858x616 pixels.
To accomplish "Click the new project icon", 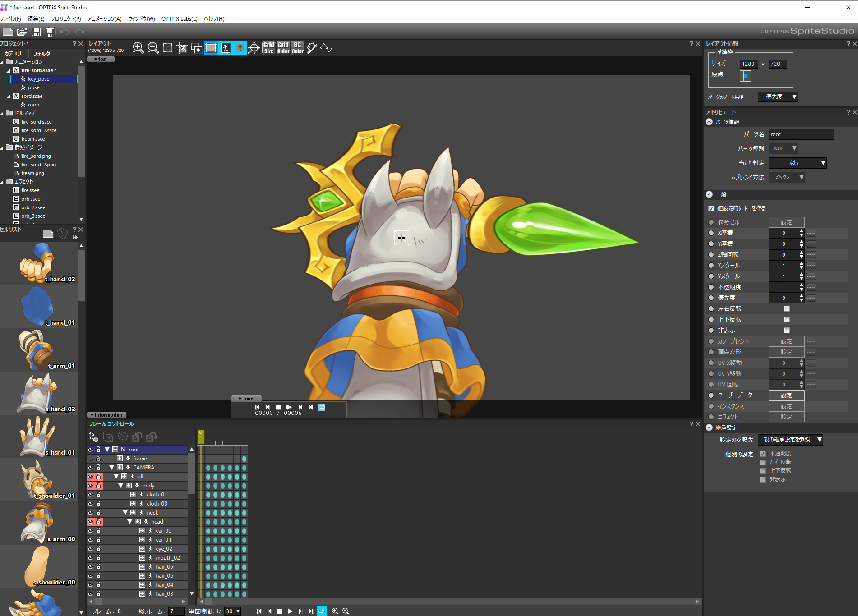I will pos(8,32).
